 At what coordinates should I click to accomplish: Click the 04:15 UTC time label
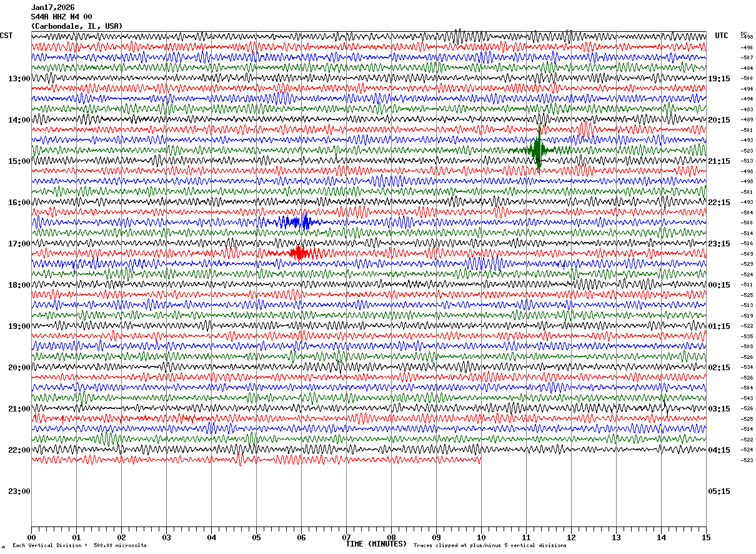point(719,450)
